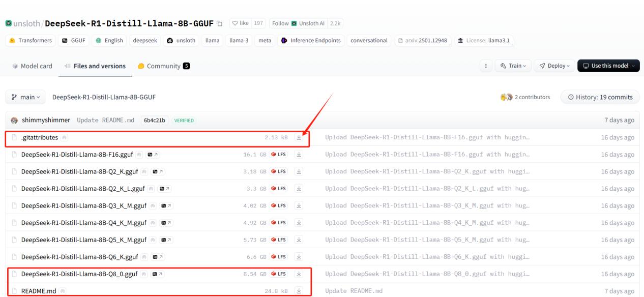Download the Q2_K_L.gguf file
This screenshot has height=297, width=644.
click(x=299, y=189)
